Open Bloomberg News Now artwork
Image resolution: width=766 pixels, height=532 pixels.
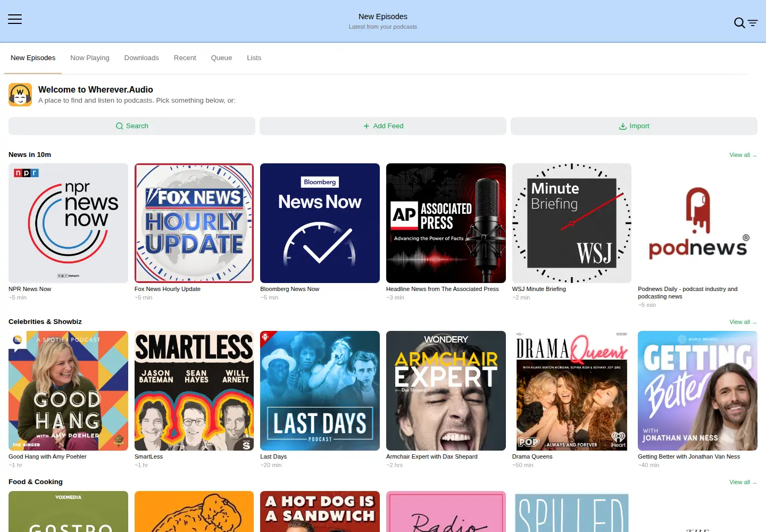point(320,223)
